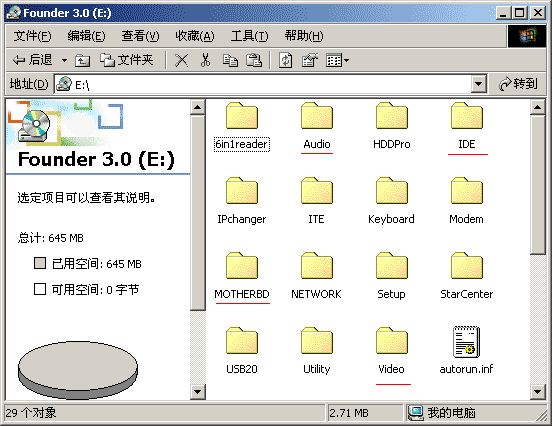Open the 6in1reader folder
Image resolution: width=552 pixels, height=426 pixels.
point(242,127)
